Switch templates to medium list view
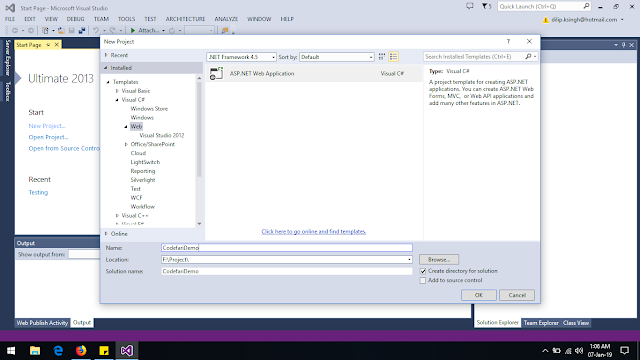The width and height of the screenshot is (640, 360). tap(393, 57)
